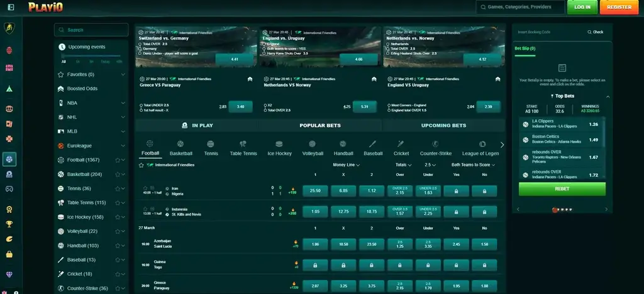644x294 pixels.
Task: Open the 2.5 line dropdown
Action: pos(430,165)
